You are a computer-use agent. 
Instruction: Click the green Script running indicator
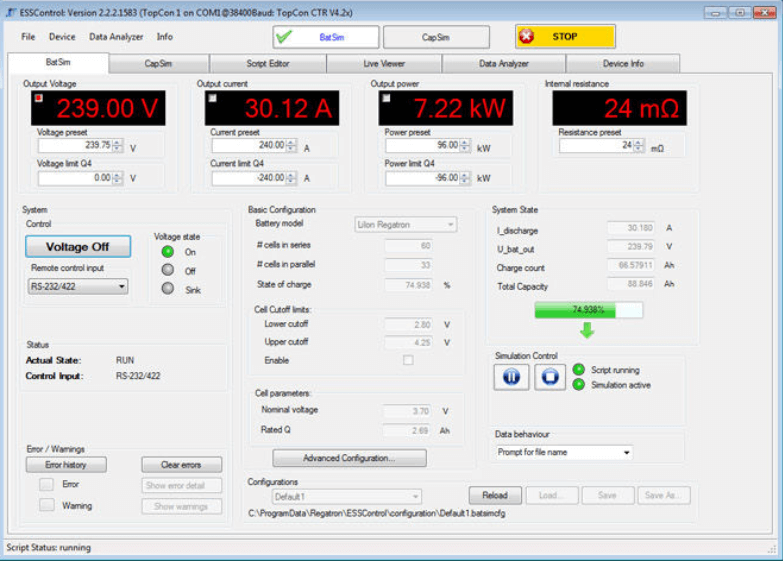point(579,370)
